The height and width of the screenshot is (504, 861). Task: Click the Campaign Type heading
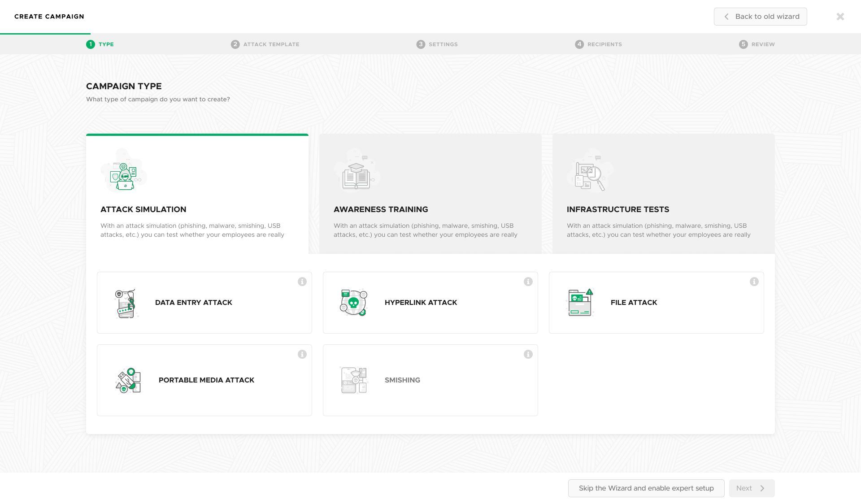click(124, 86)
